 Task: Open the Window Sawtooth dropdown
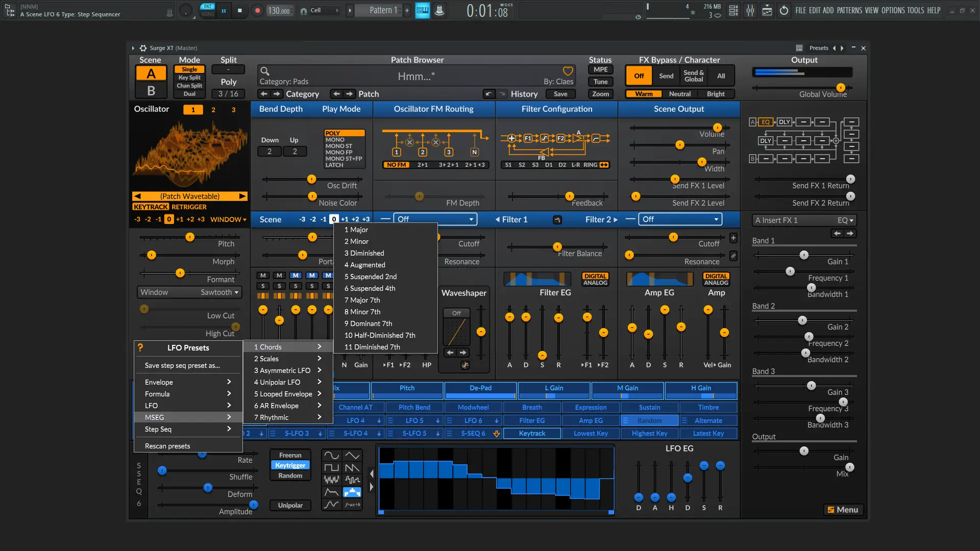click(189, 292)
